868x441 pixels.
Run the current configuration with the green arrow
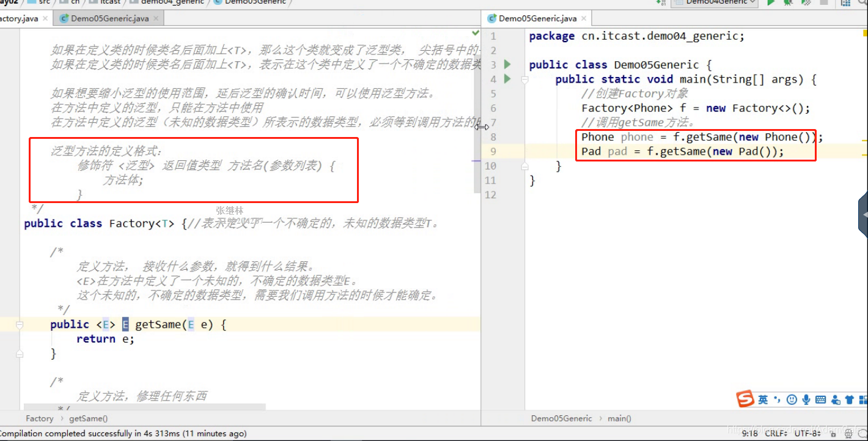pos(771,3)
